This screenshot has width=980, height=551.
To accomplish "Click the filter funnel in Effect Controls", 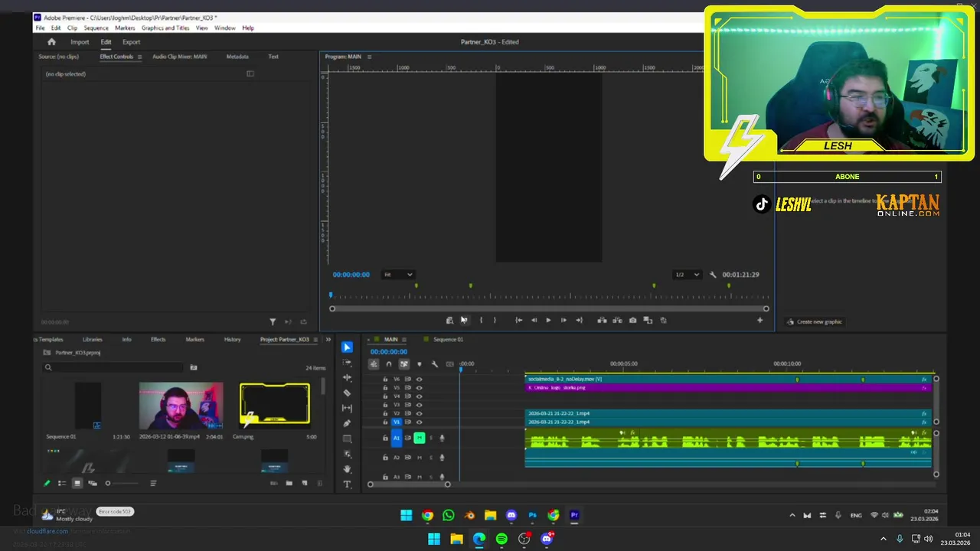I will click(x=273, y=322).
